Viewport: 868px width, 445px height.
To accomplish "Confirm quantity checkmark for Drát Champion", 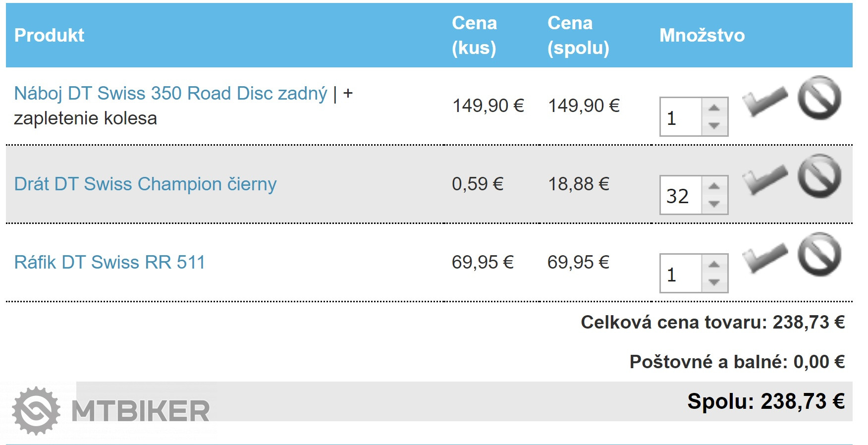I will [x=764, y=179].
